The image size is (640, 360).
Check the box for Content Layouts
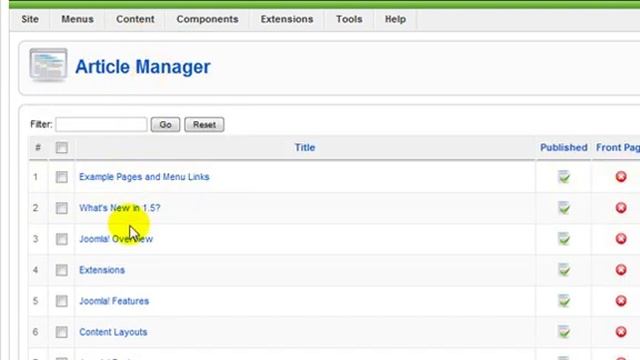(x=62, y=332)
